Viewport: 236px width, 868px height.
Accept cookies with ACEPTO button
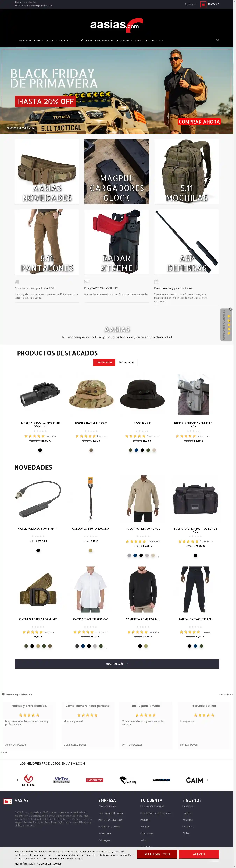point(199,854)
